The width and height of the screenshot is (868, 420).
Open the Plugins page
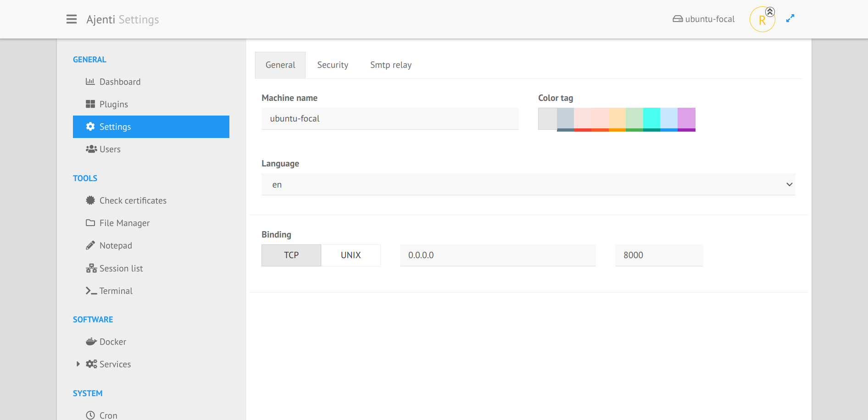(x=151, y=104)
